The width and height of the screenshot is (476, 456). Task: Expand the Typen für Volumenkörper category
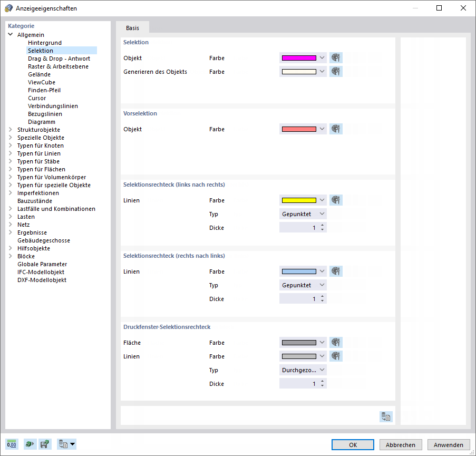11,177
